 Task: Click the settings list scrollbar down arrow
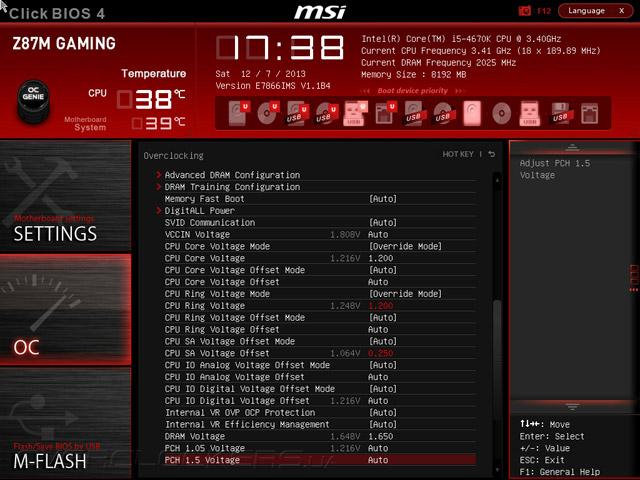[x=497, y=470]
